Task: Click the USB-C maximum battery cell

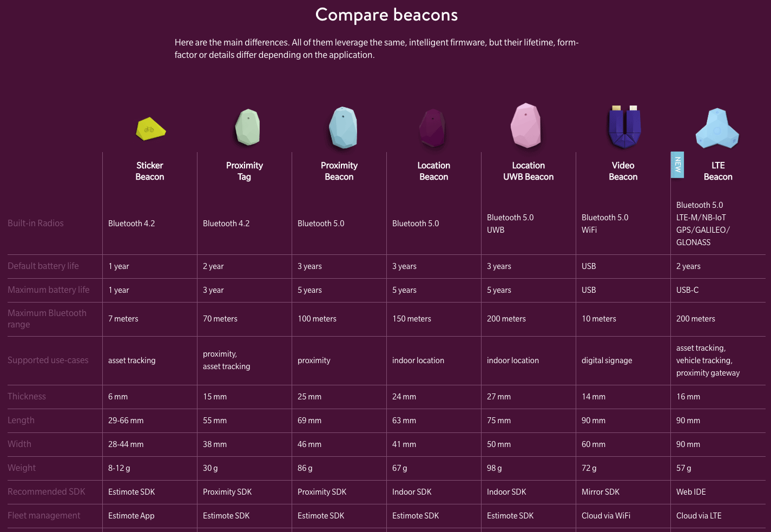Action: click(x=688, y=290)
